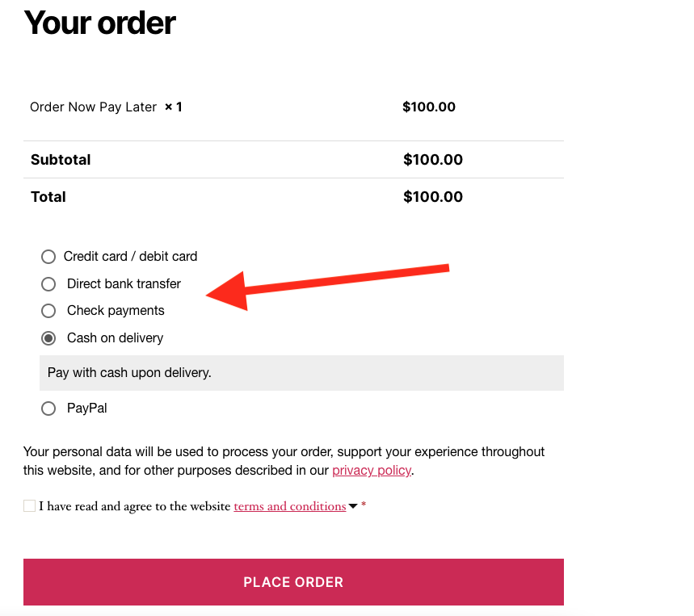Click the Total row label
Image resolution: width=694 pixels, height=616 pixels.
(x=48, y=197)
